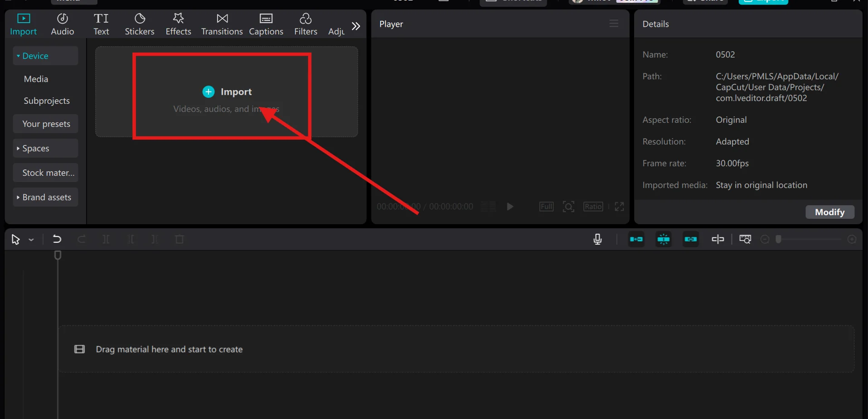
Task: Click the Import plus icon
Action: 208,92
